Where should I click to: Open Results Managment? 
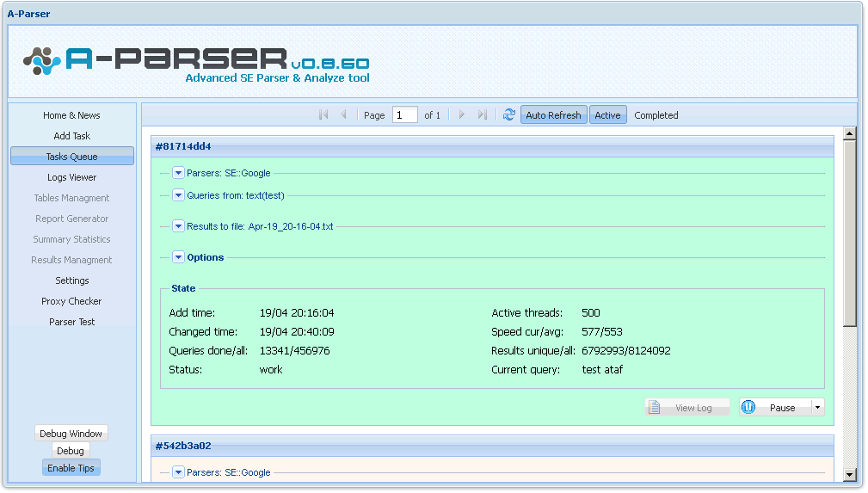[72, 260]
